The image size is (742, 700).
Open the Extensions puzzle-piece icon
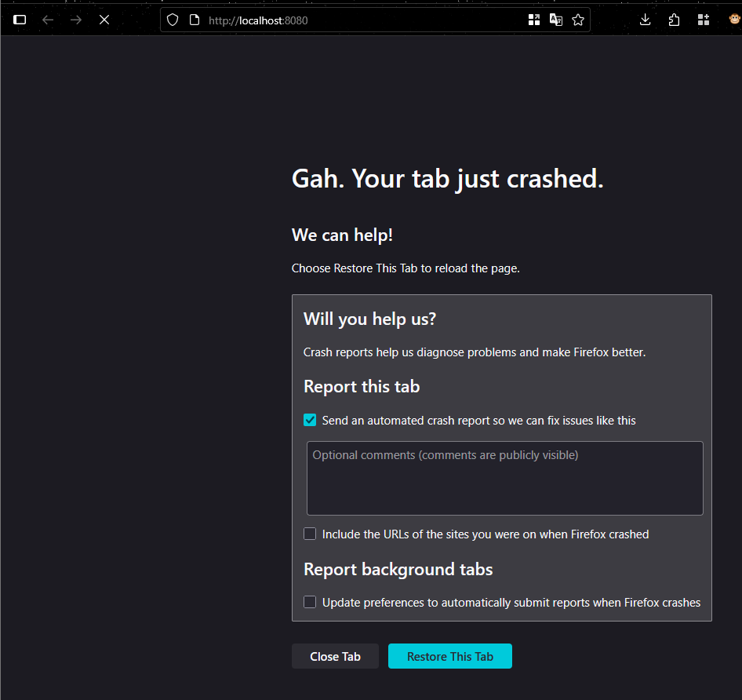click(x=674, y=20)
